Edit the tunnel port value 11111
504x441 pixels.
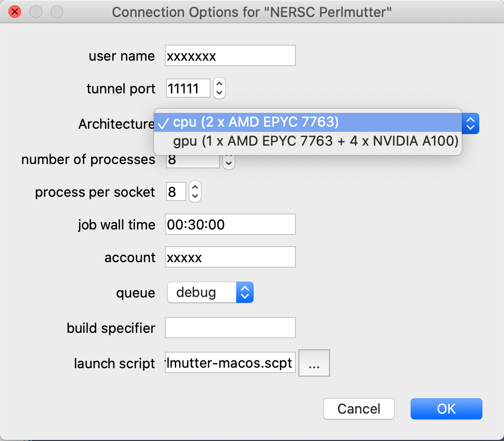(x=188, y=88)
